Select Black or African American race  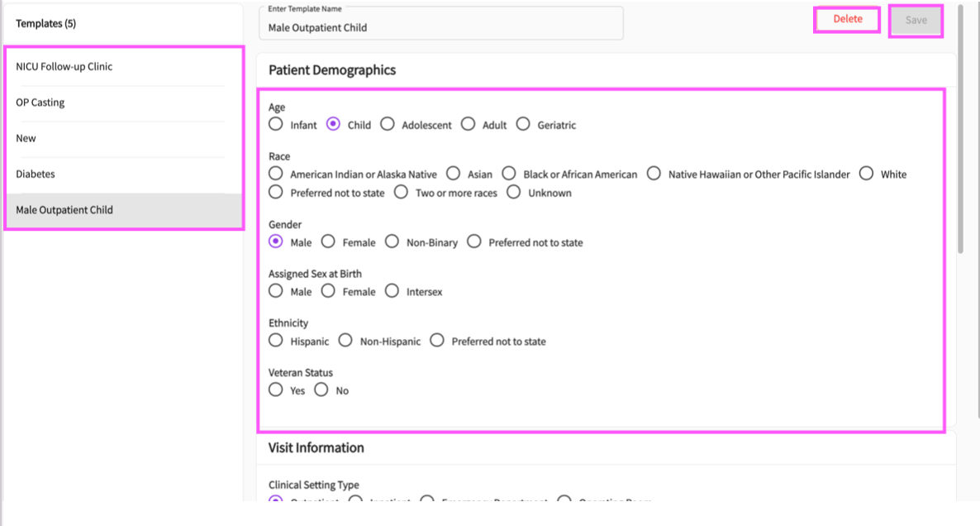pyautogui.click(x=508, y=174)
